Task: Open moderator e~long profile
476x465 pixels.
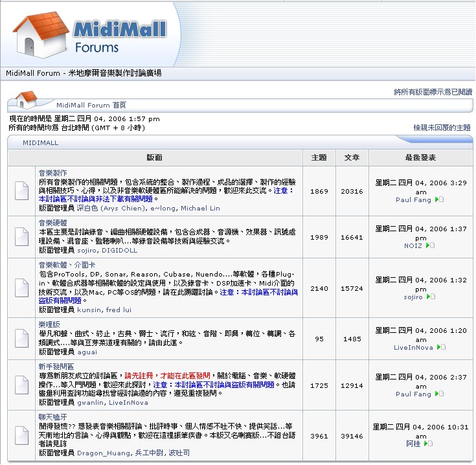Action: coord(163,209)
